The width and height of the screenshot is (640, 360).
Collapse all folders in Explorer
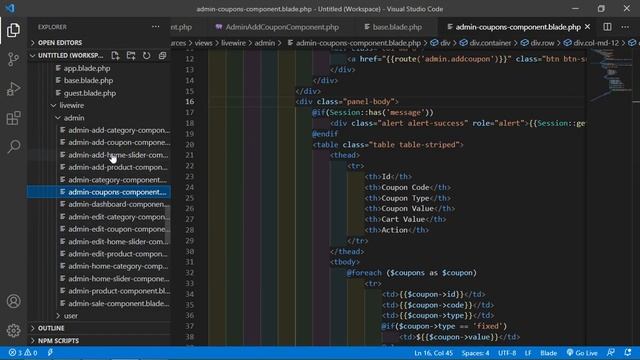[x=162, y=56]
